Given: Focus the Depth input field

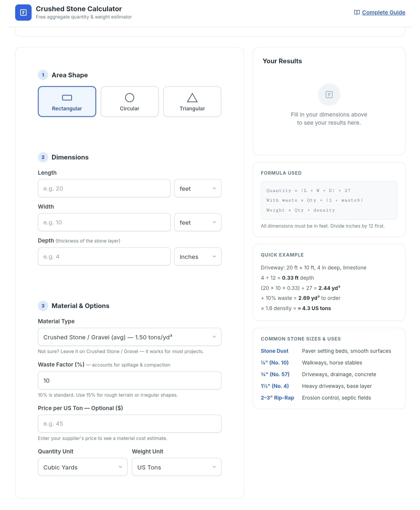Looking at the screenshot, I should 104,256.
